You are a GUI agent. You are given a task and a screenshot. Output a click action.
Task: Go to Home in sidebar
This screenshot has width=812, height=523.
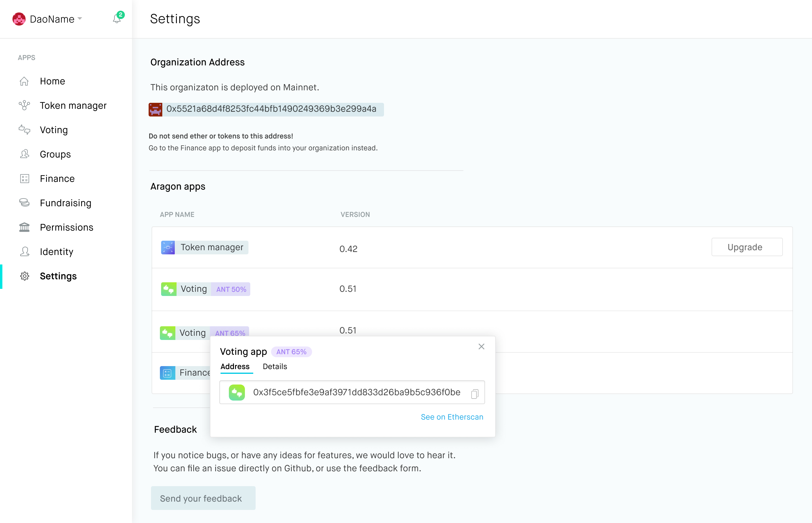[x=52, y=81]
